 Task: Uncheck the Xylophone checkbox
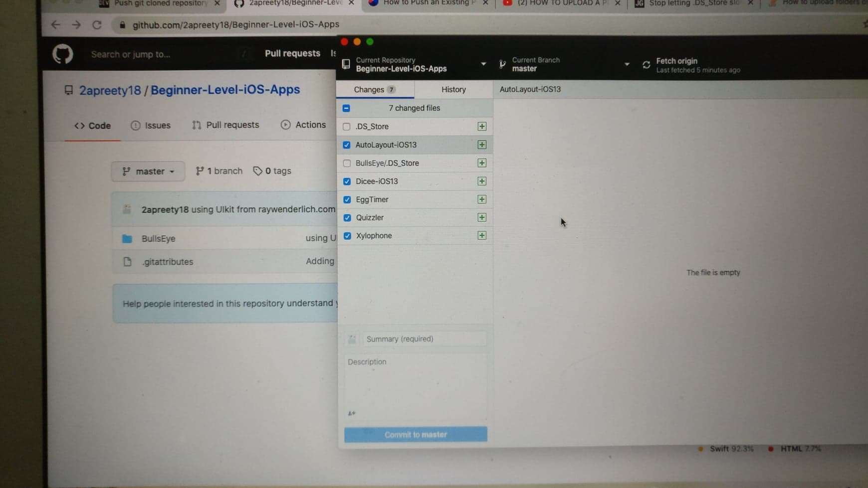(x=348, y=236)
